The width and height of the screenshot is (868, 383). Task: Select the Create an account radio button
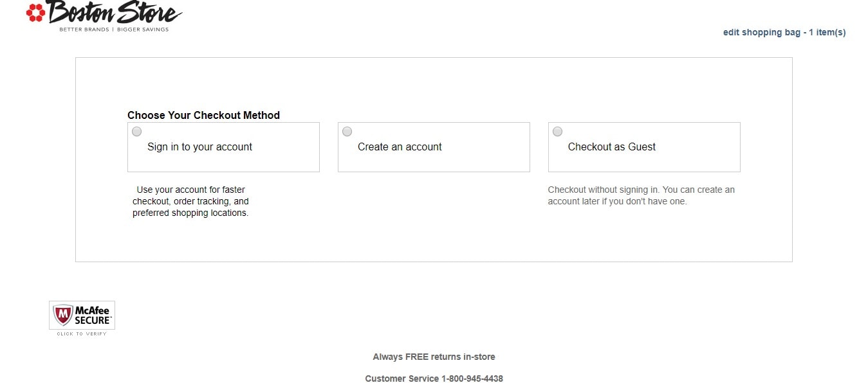[x=347, y=132]
